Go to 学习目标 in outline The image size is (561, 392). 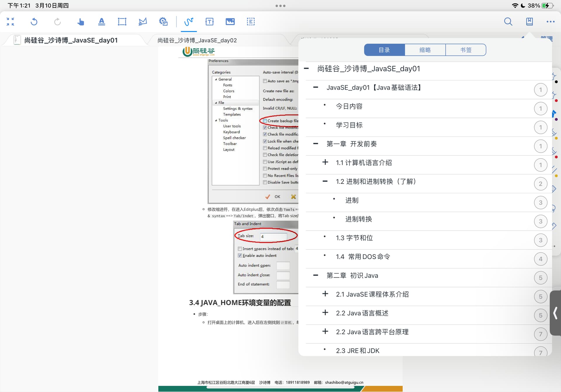click(349, 125)
